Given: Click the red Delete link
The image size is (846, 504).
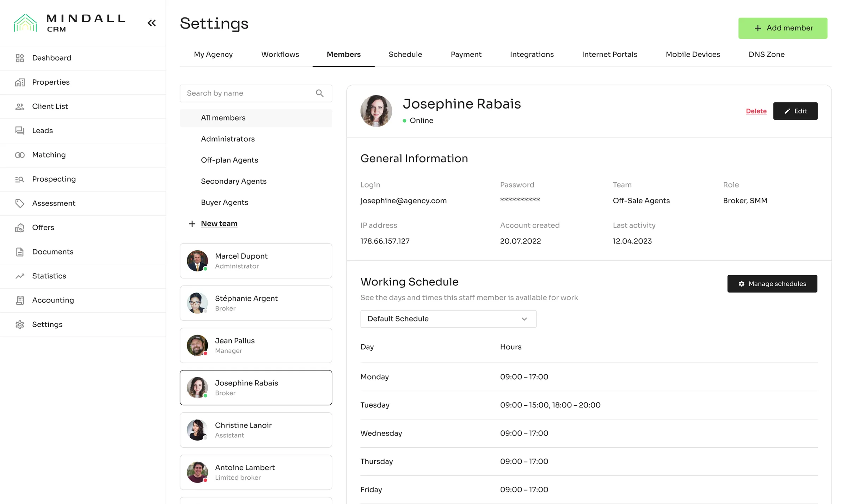Looking at the screenshot, I should click(756, 111).
